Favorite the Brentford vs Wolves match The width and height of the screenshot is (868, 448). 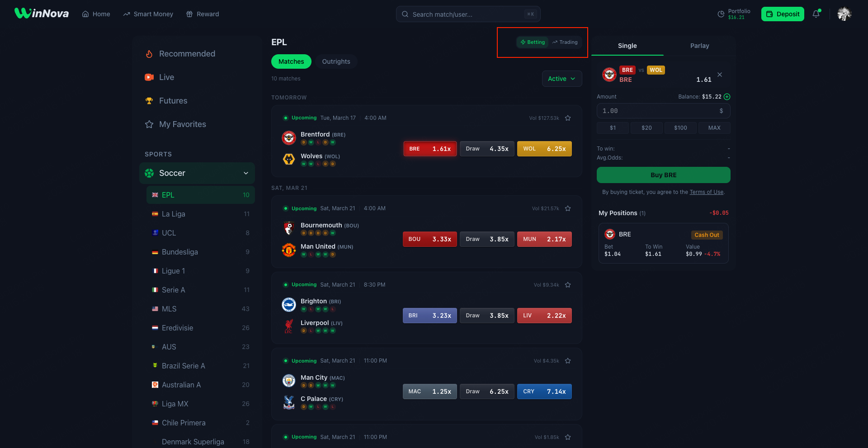point(568,118)
